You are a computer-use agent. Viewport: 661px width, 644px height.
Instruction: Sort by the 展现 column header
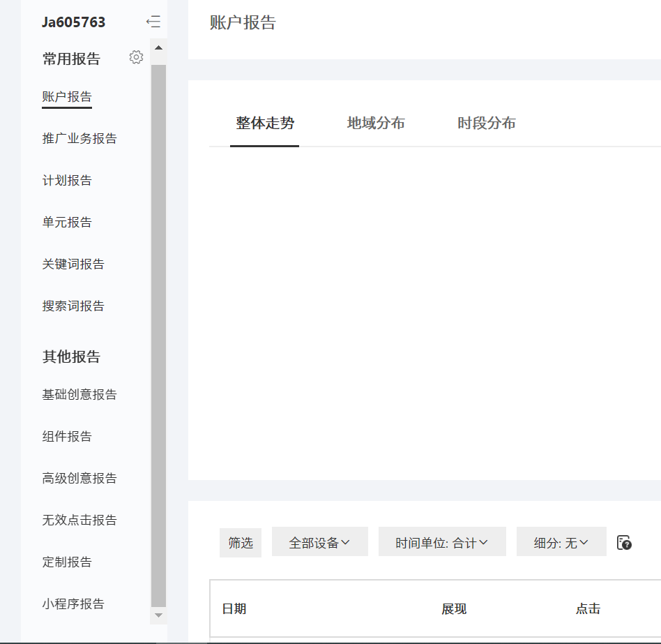point(453,609)
